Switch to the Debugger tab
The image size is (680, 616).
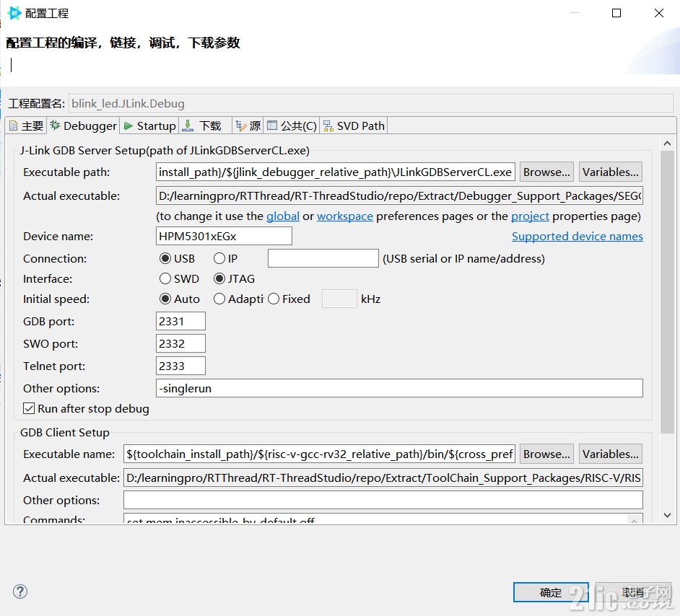pos(83,126)
